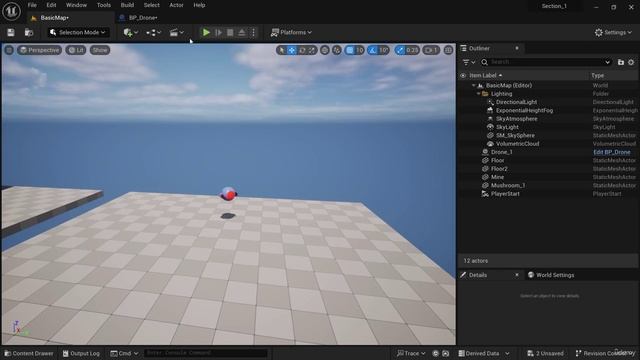Select the rotate gizmo tool
This screenshot has width=640, height=360.
pyautogui.click(x=302, y=50)
